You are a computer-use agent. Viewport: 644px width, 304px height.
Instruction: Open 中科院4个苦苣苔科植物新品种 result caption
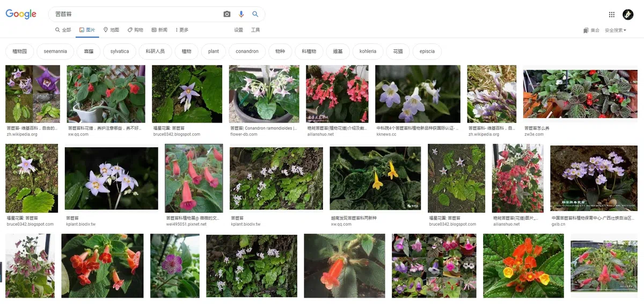click(417, 128)
